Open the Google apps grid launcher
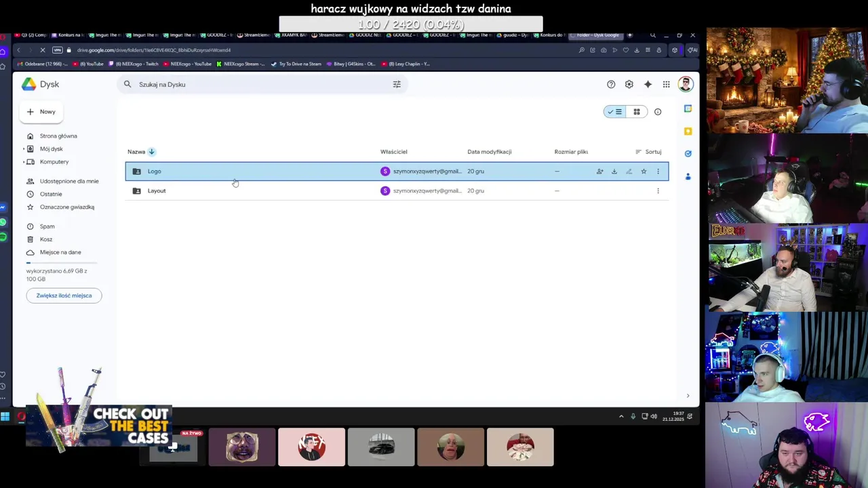Screen dimensions: 868x488 coord(667,84)
